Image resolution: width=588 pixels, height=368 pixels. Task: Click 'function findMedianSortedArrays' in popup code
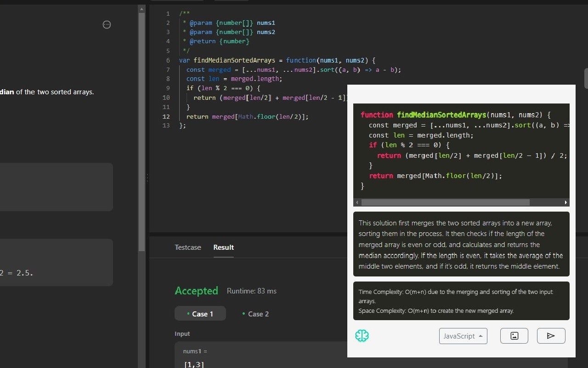click(x=423, y=115)
